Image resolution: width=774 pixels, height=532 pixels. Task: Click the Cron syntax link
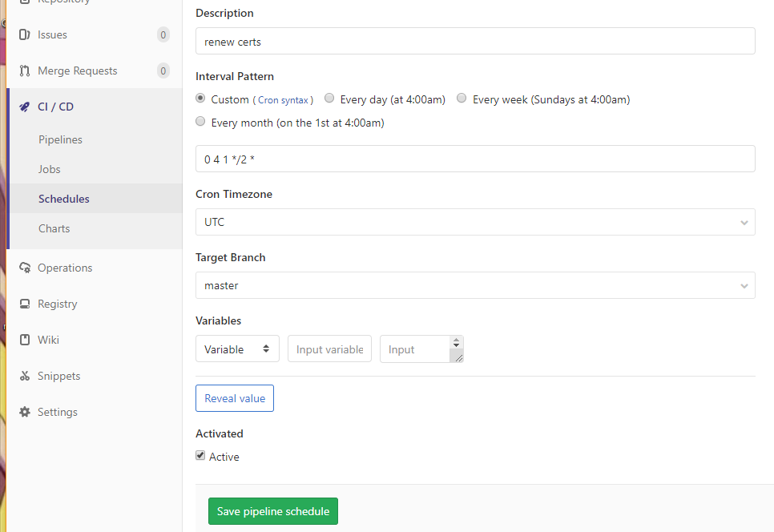(x=283, y=100)
